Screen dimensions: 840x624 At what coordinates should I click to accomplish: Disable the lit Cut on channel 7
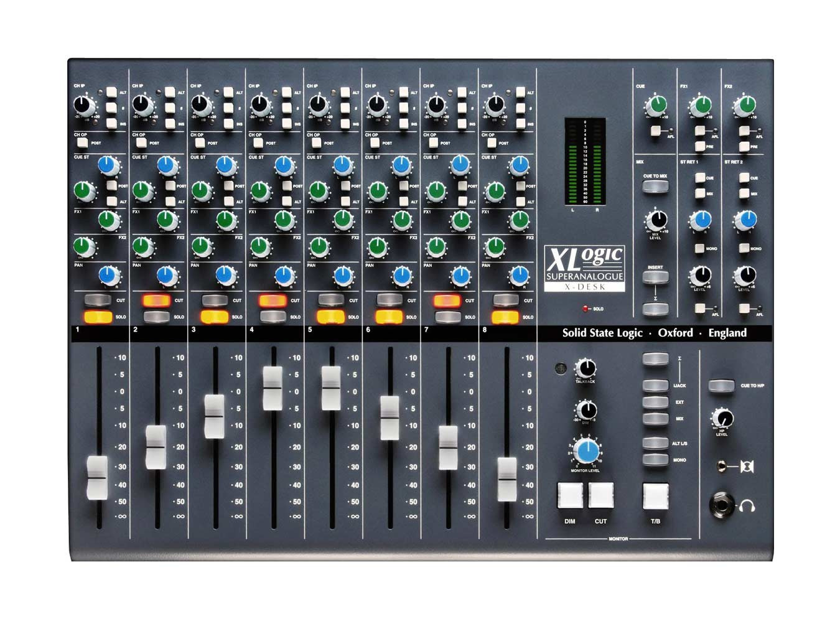447,300
